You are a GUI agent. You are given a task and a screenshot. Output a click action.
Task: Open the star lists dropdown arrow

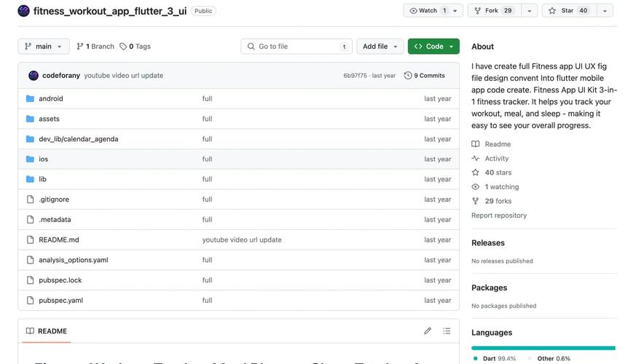[x=605, y=11]
